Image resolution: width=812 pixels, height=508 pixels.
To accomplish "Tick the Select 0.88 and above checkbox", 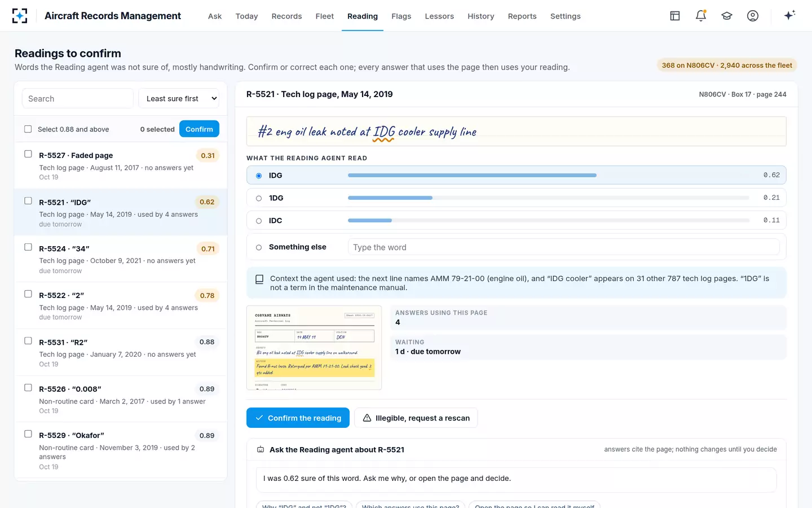I will 28,129.
